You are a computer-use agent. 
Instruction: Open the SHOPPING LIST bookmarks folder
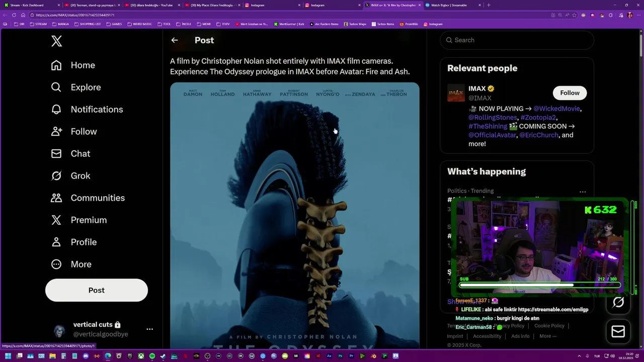[x=88, y=24]
